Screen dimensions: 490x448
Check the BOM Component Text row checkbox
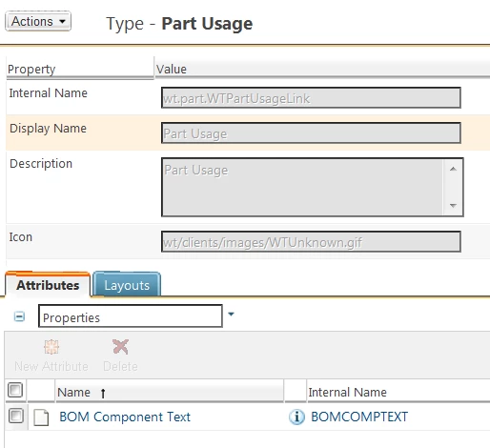click(x=16, y=416)
